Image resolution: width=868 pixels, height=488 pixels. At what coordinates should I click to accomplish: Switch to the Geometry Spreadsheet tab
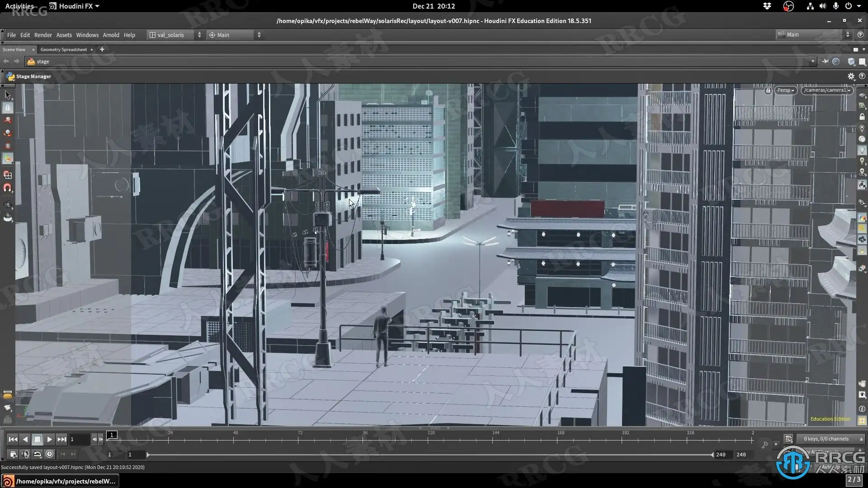pos(63,50)
